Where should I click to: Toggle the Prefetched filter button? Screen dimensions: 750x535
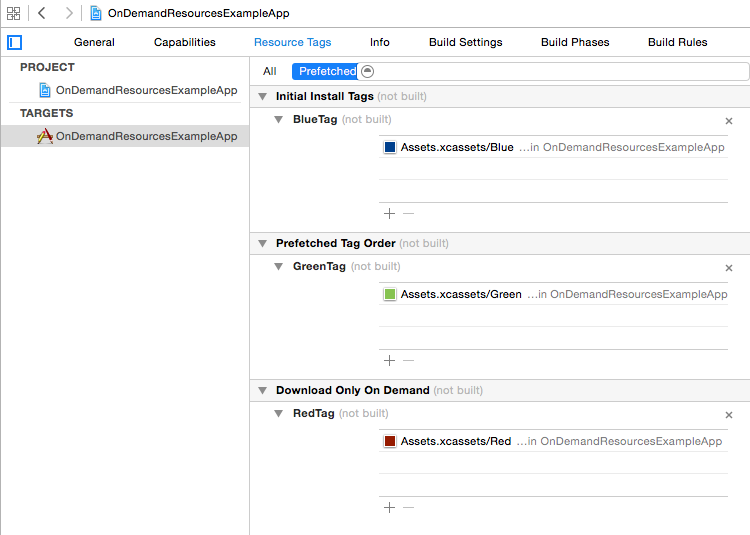325,71
